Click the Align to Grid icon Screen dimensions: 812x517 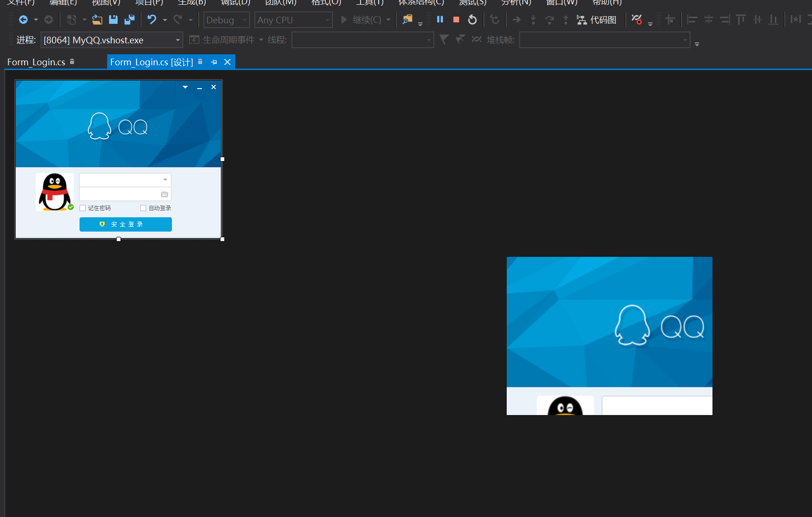click(x=670, y=20)
